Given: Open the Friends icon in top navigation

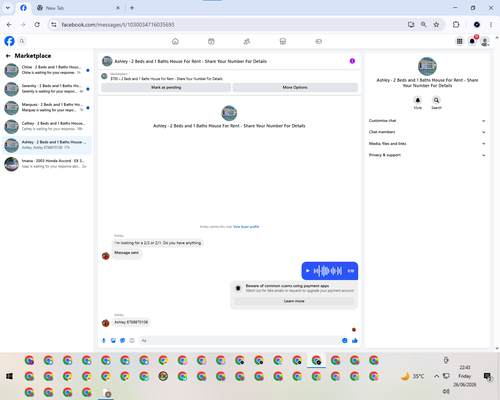Looking at the screenshot, I should pyautogui.click(x=247, y=41).
